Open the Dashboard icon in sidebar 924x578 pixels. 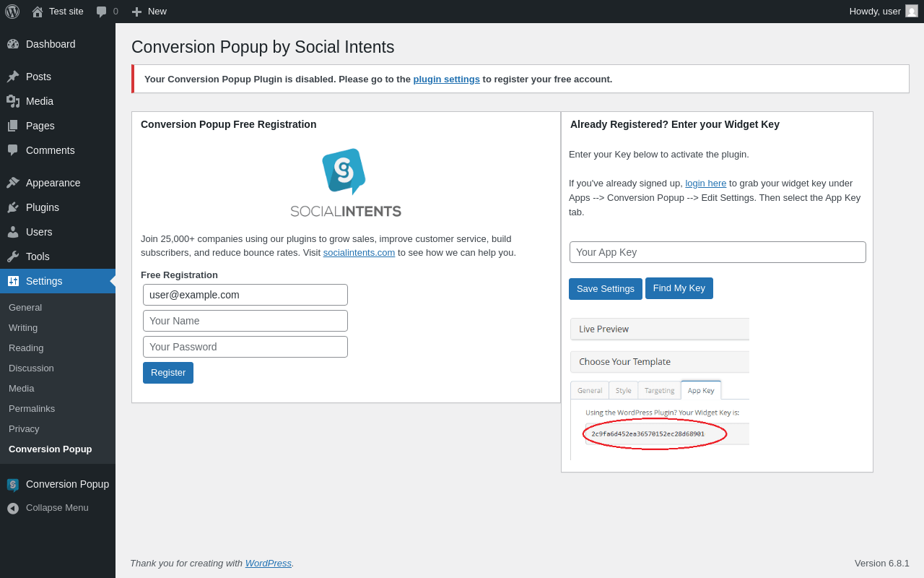(x=13, y=44)
